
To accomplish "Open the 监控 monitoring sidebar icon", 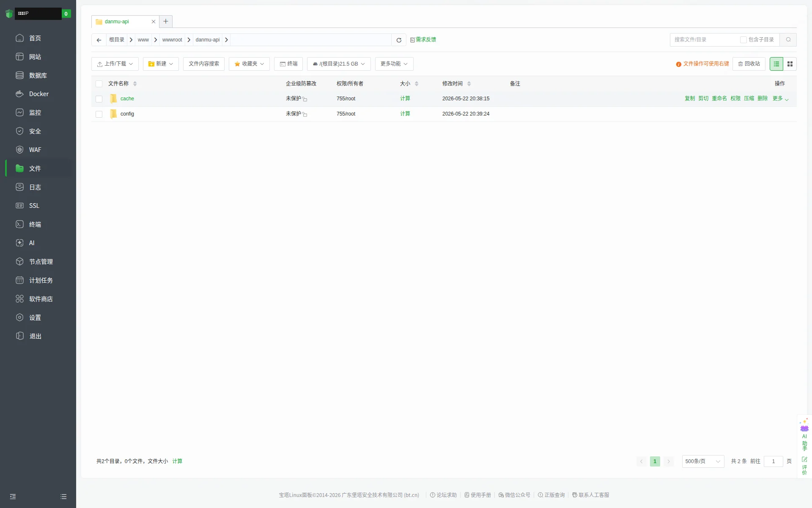I will point(19,113).
